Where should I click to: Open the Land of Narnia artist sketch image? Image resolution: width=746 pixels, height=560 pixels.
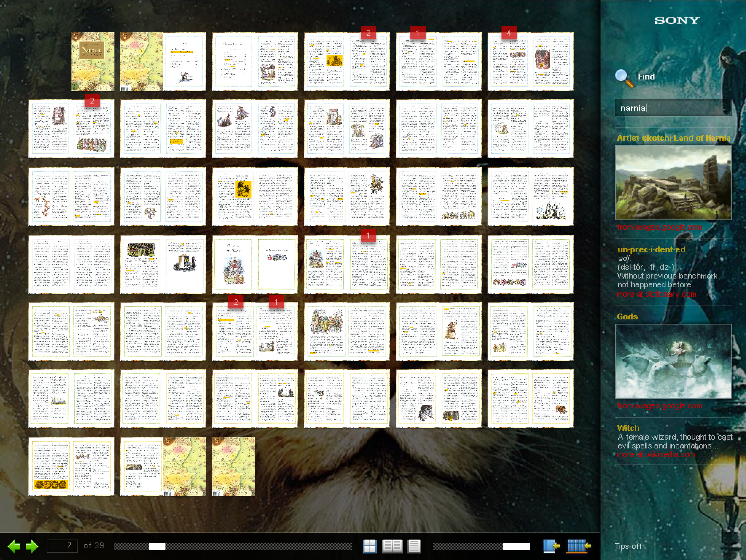click(x=673, y=183)
